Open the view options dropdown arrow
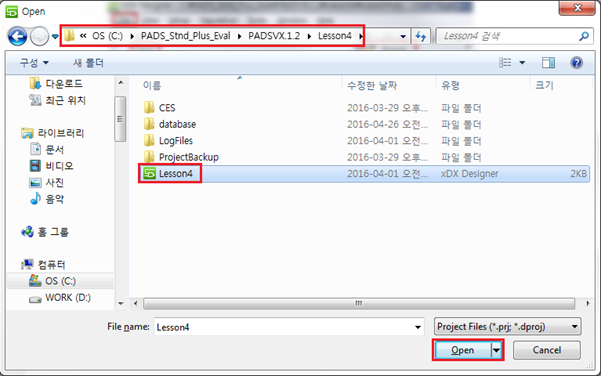The width and height of the screenshot is (601, 376). [522, 62]
